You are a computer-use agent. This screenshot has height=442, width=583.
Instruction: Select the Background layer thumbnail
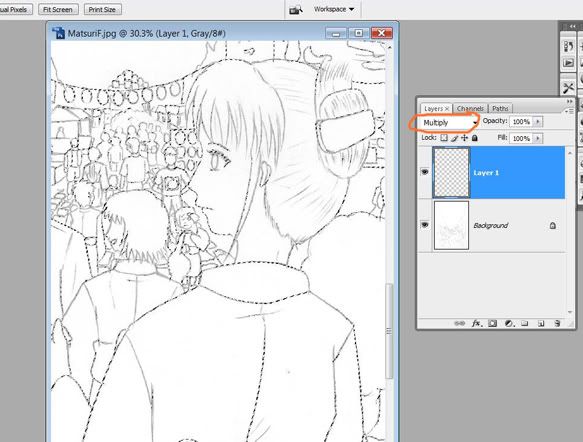pyautogui.click(x=451, y=225)
